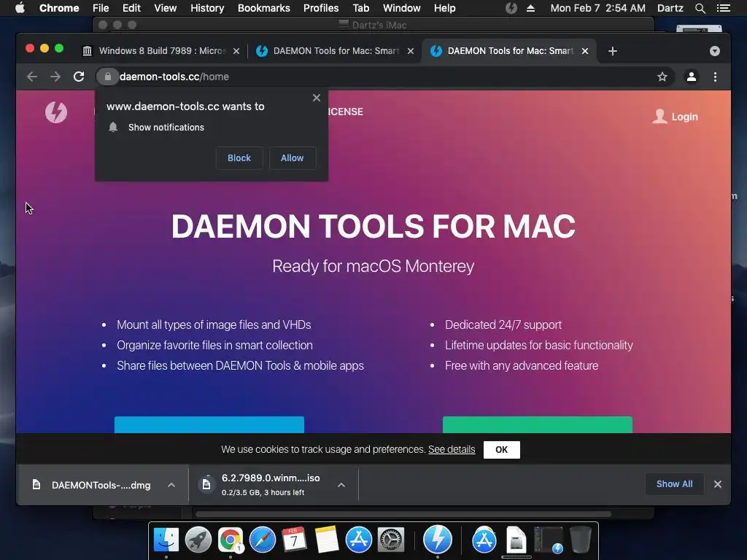Open the Bookmarks menu

coord(264,8)
